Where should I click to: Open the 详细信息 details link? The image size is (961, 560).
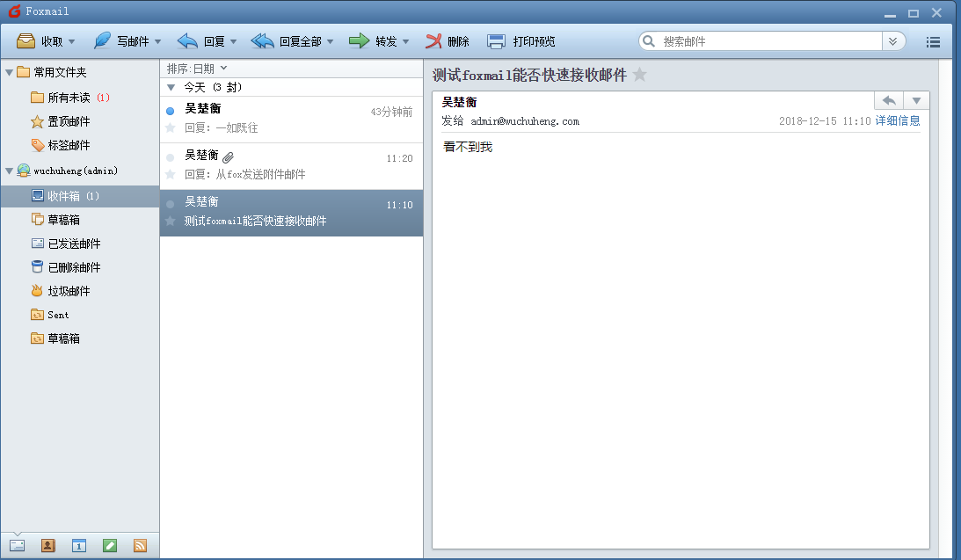pyautogui.click(x=898, y=120)
